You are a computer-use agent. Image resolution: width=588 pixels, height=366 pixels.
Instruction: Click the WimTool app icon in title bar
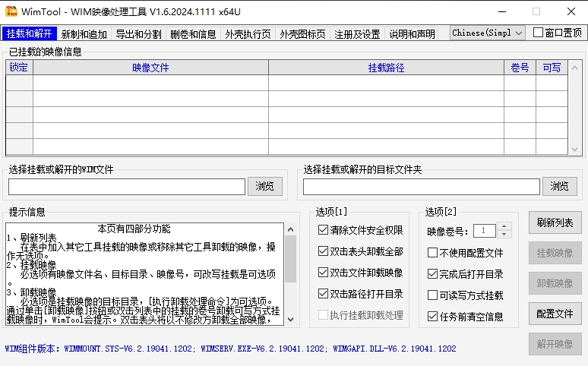pos(11,11)
